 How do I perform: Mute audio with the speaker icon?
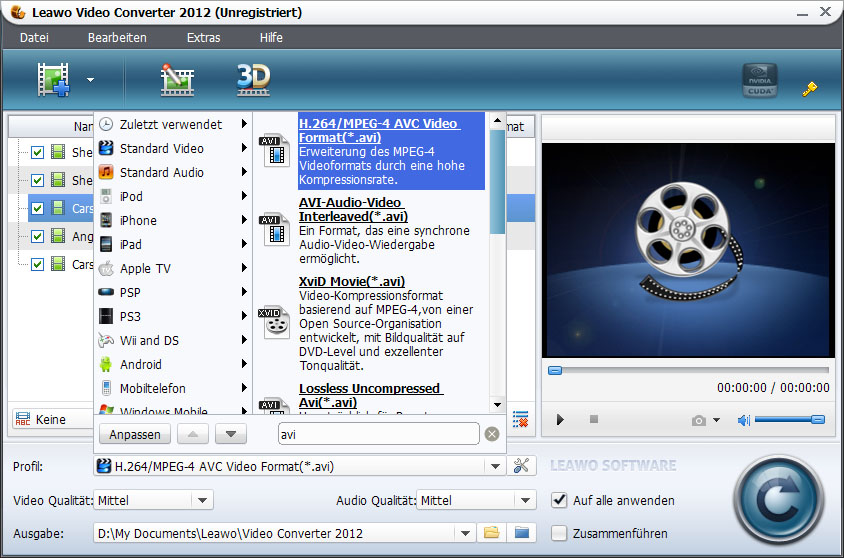(x=743, y=420)
